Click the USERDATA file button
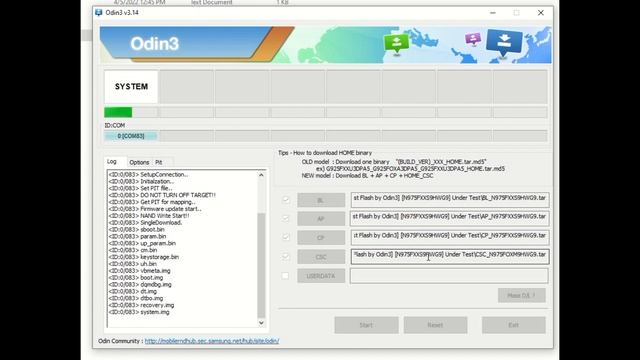640x360 pixels. pyautogui.click(x=321, y=276)
